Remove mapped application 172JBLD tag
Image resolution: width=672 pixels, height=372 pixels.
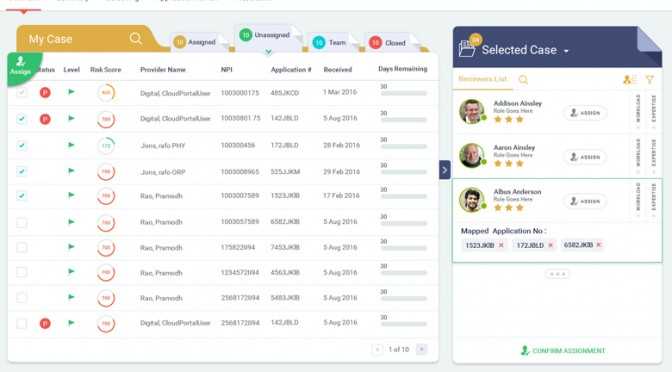(x=551, y=245)
